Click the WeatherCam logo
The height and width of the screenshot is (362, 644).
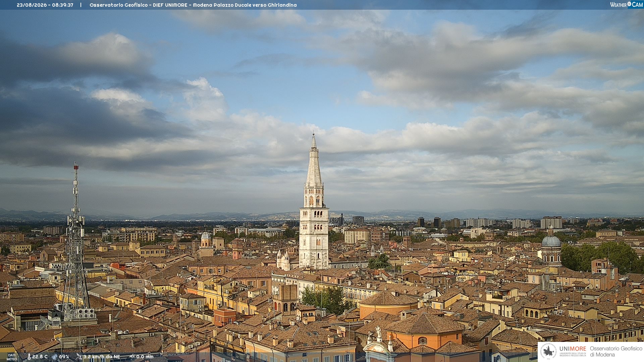pyautogui.click(x=626, y=5)
